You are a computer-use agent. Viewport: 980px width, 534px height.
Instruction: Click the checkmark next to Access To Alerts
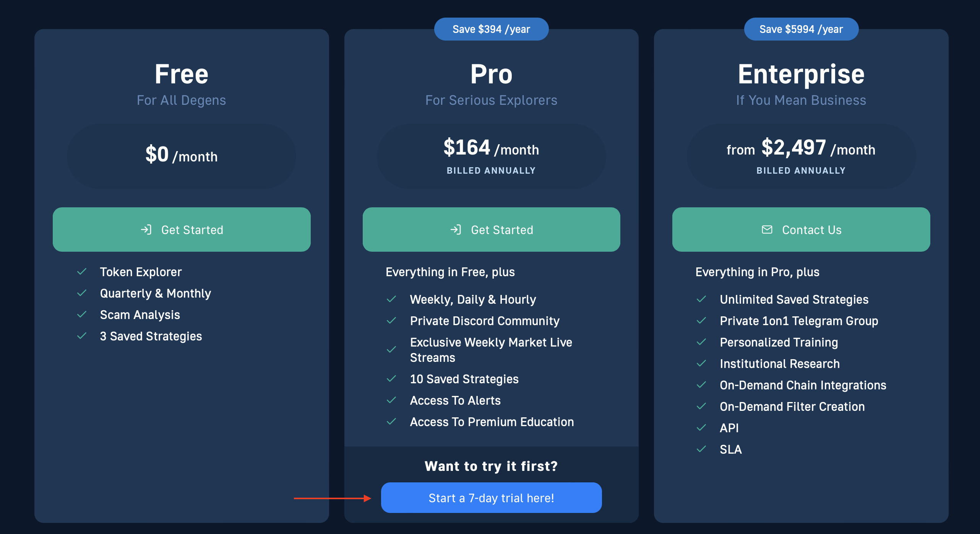coord(391,400)
